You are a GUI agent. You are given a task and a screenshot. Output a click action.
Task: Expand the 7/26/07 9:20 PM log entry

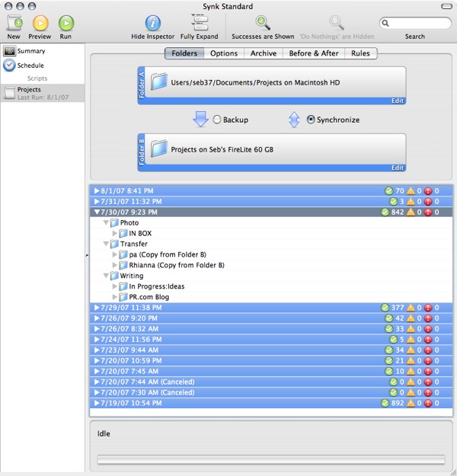(x=97, y=318)
